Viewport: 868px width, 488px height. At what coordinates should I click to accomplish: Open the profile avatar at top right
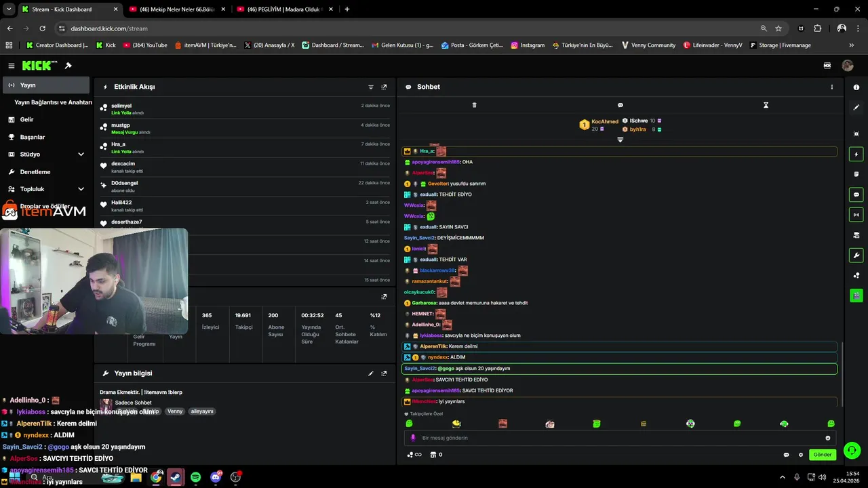click(x=848, y=66)
